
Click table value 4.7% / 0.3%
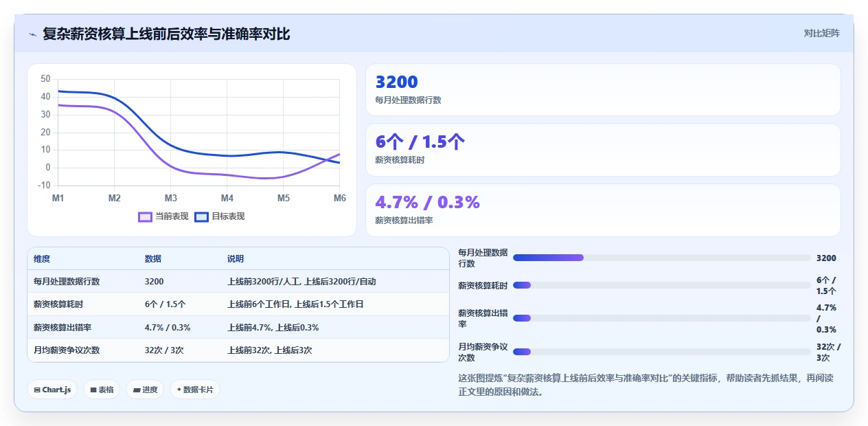point(168,328)
